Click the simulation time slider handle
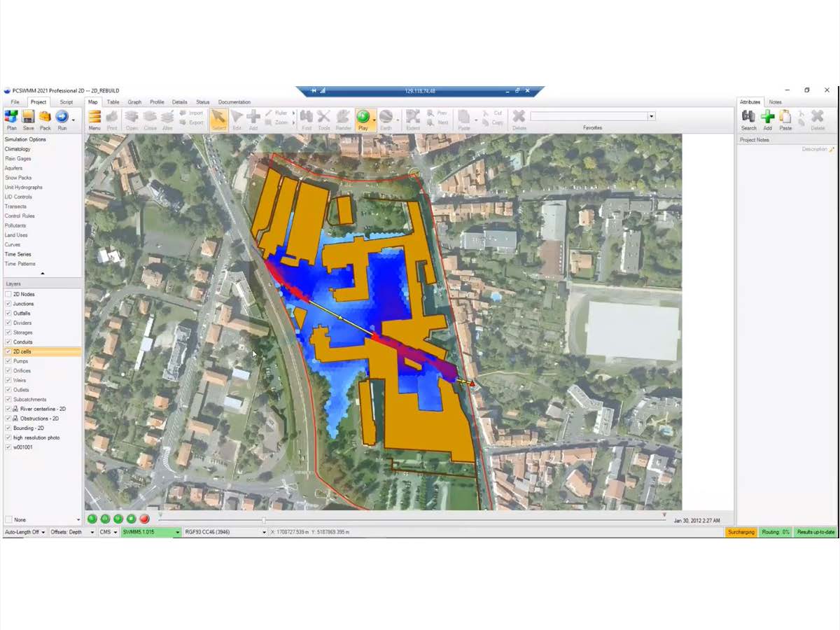840x630 pixels. click(264, 520)
